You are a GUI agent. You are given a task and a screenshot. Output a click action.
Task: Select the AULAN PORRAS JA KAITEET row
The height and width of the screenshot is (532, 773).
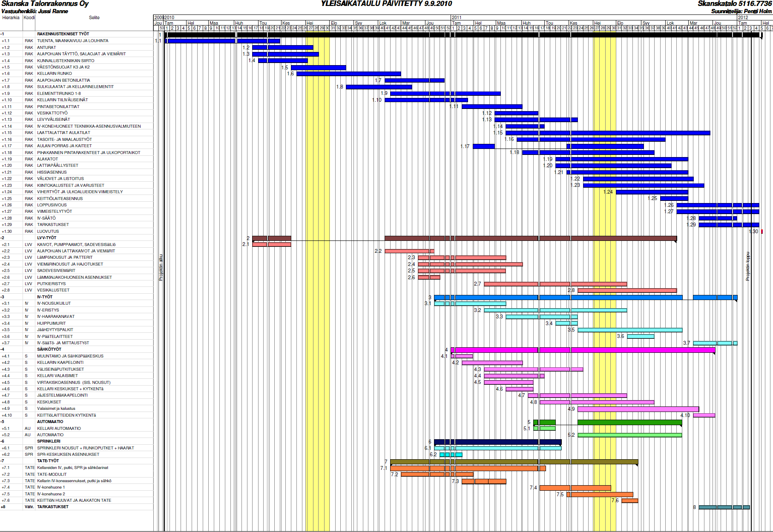[77, 146]
